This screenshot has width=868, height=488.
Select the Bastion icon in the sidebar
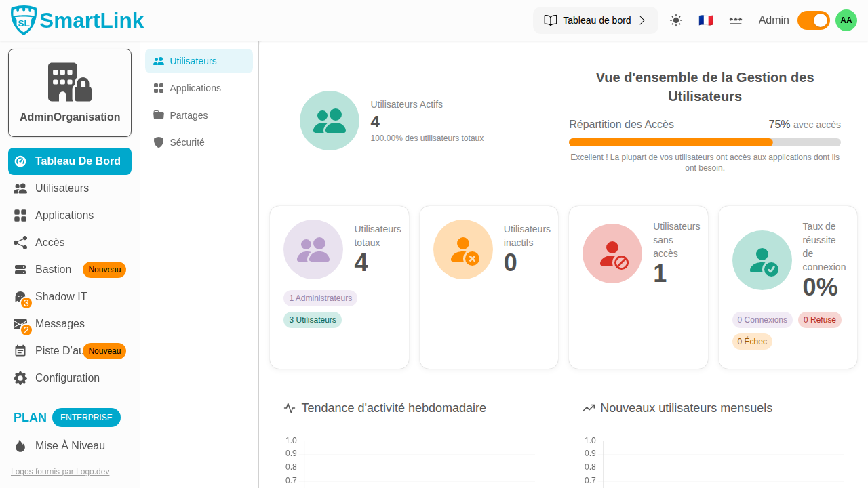point(20,269)
